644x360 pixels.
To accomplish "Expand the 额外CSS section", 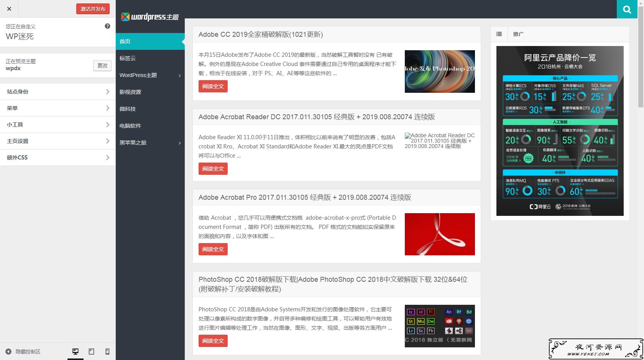I will (58, 158).
